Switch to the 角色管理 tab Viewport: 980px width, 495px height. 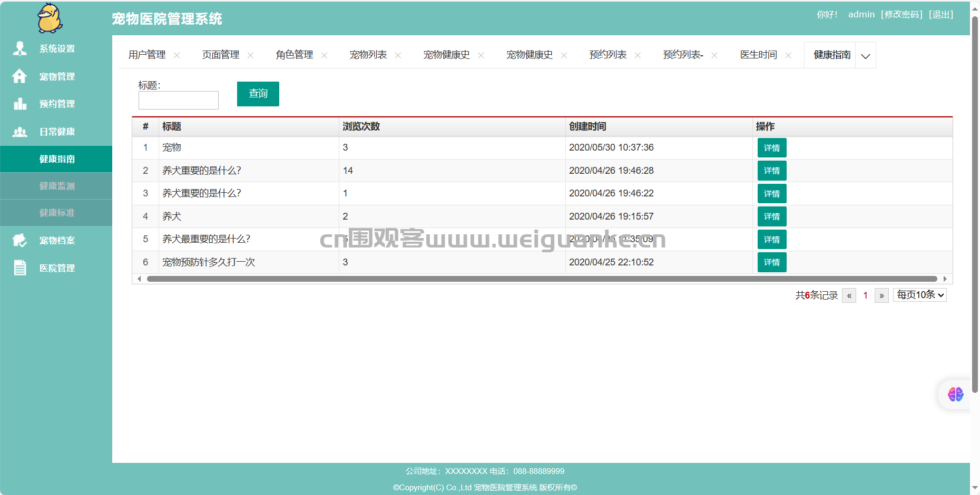[294, 55]
